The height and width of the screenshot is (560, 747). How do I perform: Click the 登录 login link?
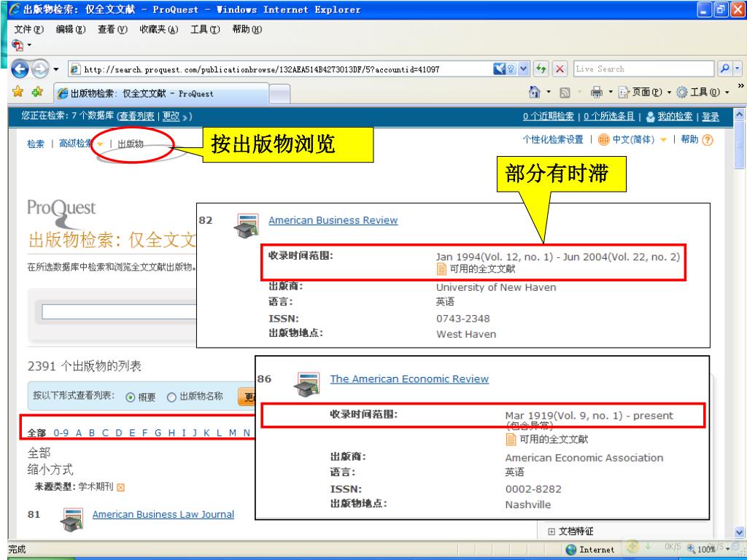click(711, 117)
